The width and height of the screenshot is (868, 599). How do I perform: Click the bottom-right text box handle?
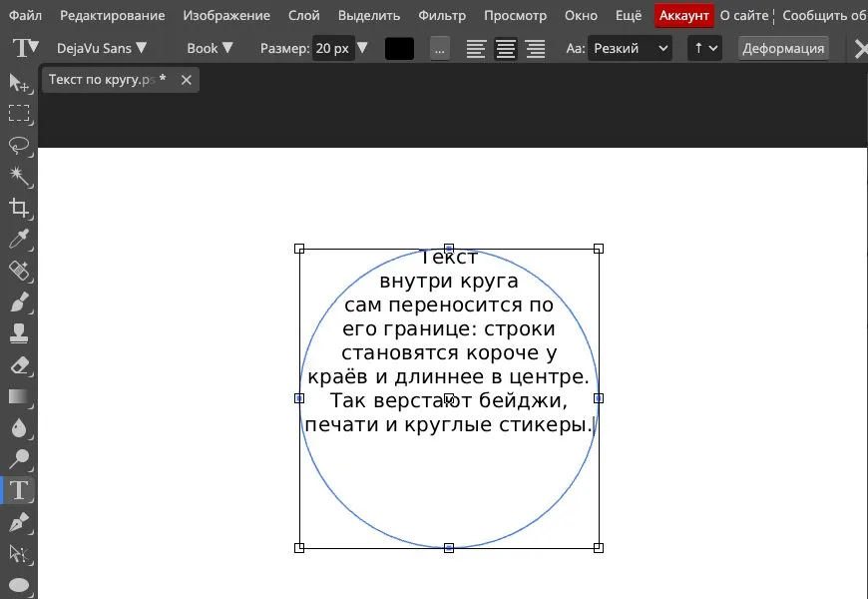coord(599,548)
